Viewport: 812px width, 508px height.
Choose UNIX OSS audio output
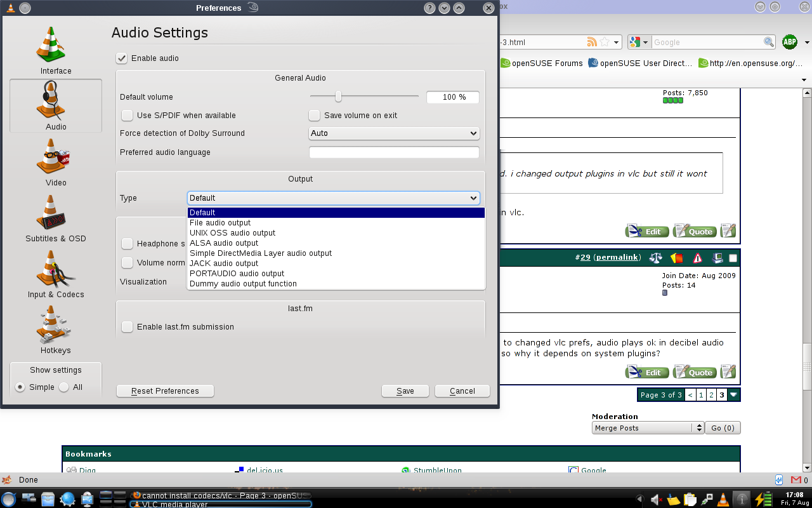click(x=336, y=233)
